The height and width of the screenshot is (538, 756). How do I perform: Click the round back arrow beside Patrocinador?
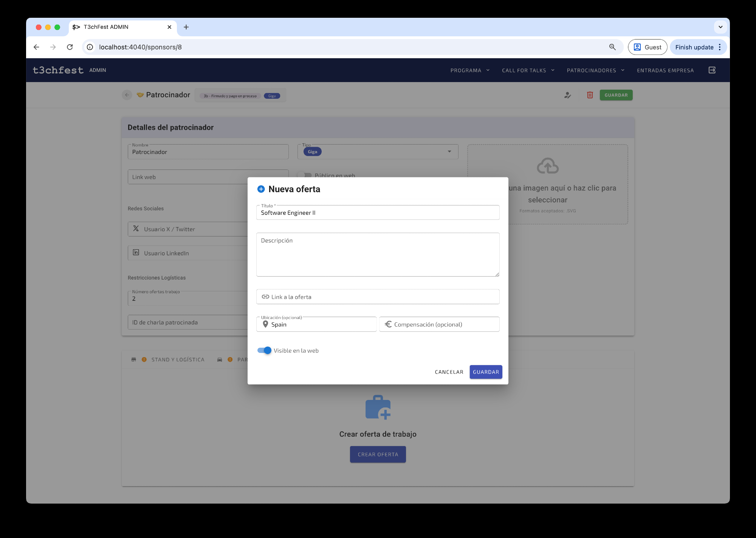[x=127, y=95]
